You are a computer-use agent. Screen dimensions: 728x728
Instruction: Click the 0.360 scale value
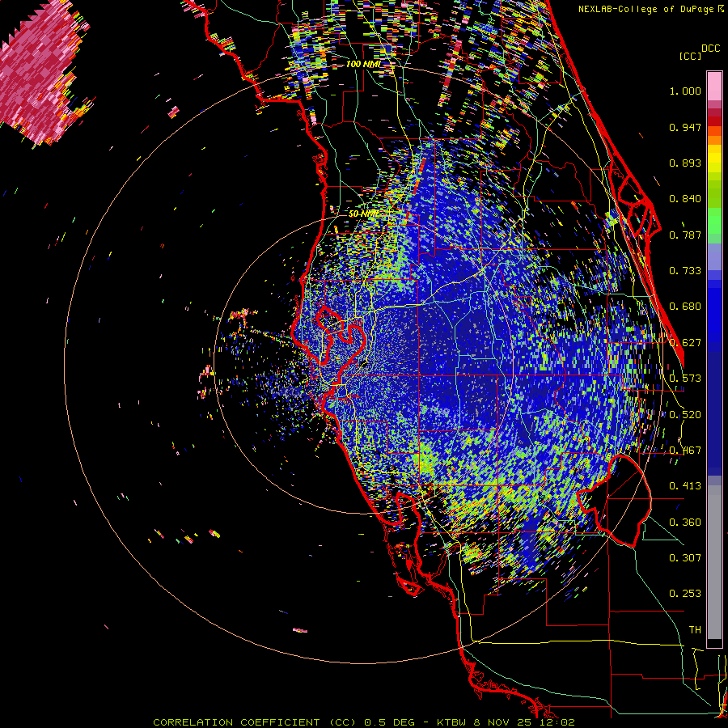pyautogui.click(x=685, y=523)
